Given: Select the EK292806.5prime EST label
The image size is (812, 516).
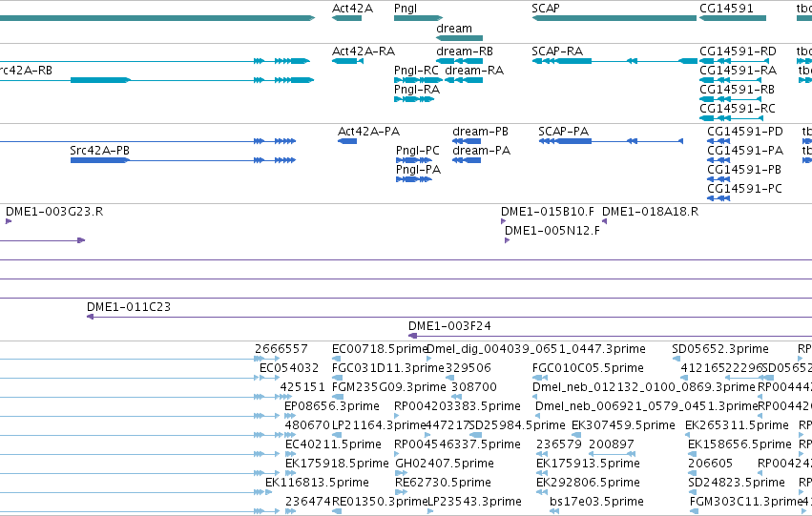Looking at the screenshot, I should pyautogui.click(x=588, y=483).
